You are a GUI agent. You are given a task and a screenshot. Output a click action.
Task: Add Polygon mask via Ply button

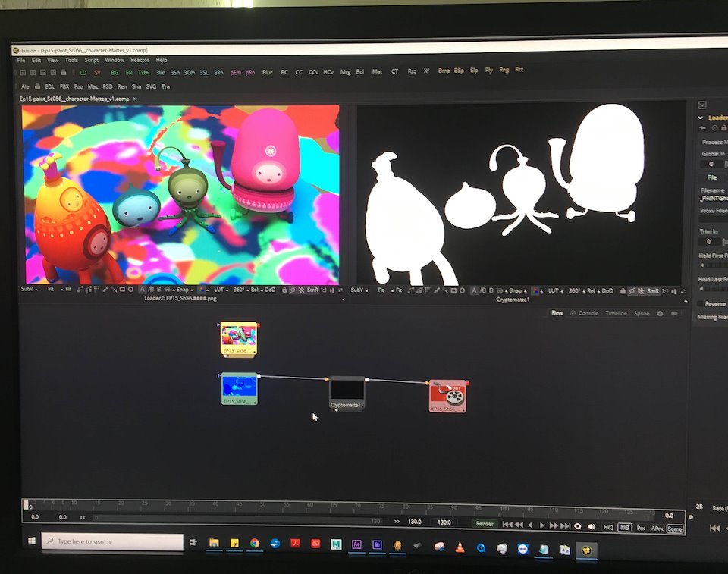[489, 70]
